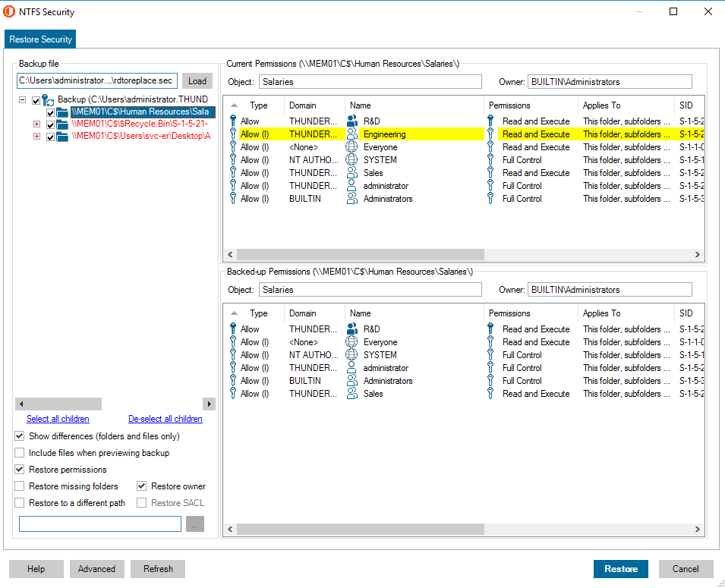
Task: Click the R&D group icon in Current Permissions
Action: pyautogui.click(x=352, y=121)
